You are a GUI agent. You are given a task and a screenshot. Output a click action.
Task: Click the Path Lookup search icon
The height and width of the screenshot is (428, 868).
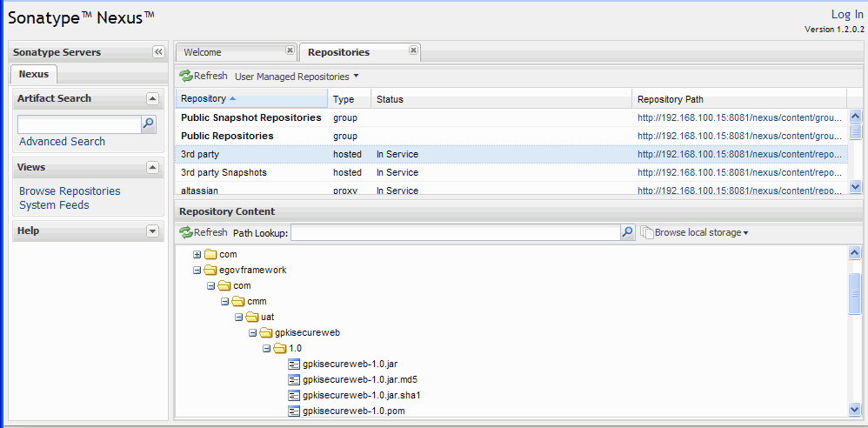[x=627, y=232]
